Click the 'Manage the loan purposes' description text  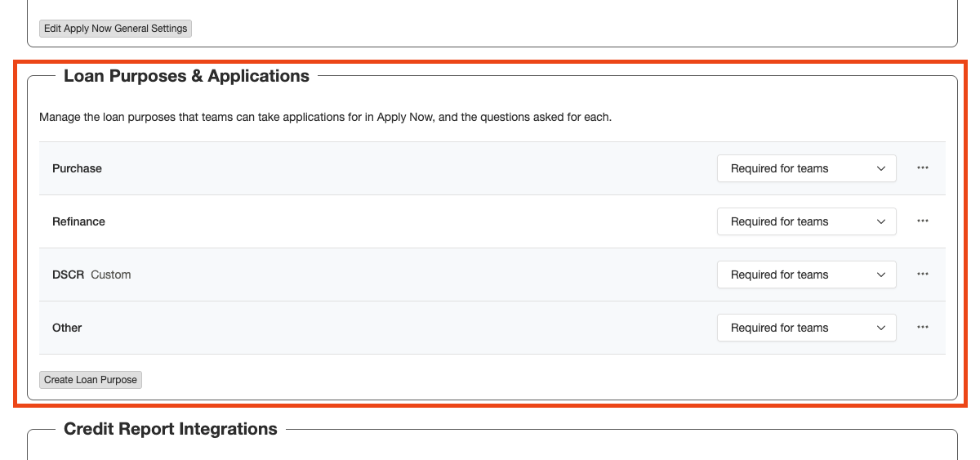325,118
